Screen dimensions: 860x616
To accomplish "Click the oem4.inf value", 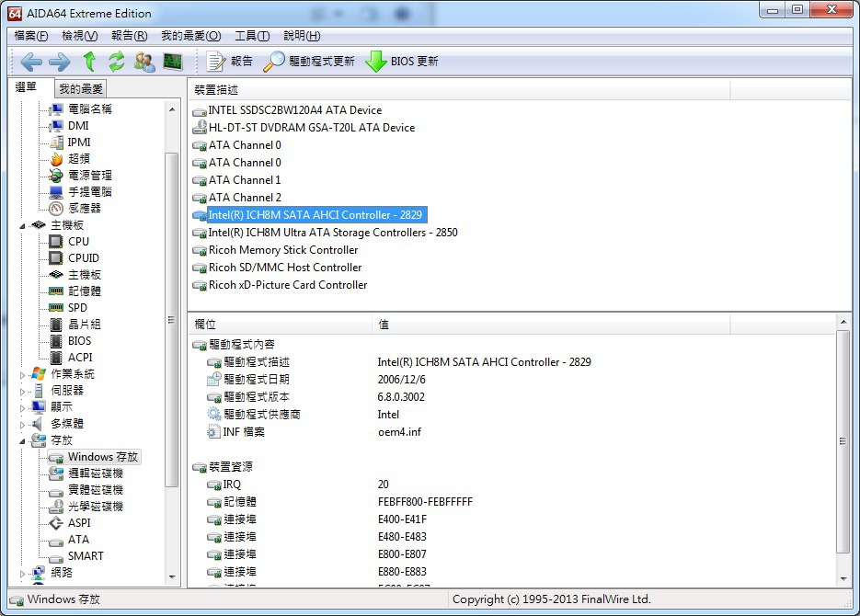I will (400, 432).
